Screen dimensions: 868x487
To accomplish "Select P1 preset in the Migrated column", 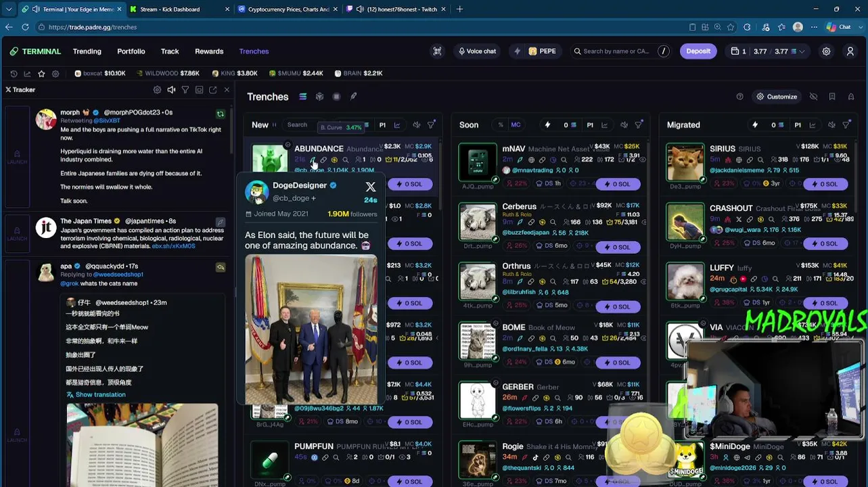I will (x=798, y=125).
